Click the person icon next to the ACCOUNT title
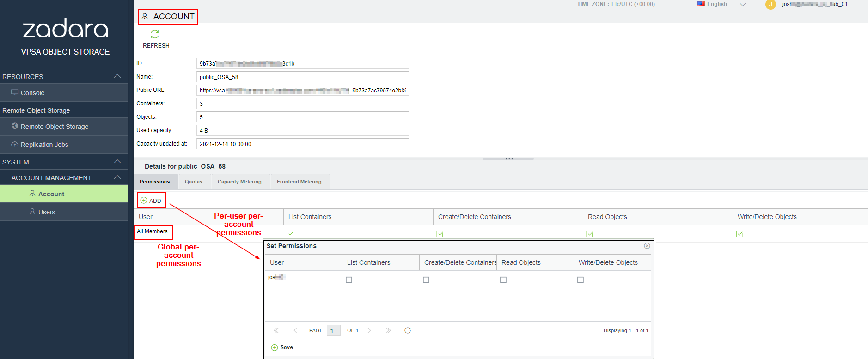Viewport: 868px width, 359px height. tap(145, 17)
